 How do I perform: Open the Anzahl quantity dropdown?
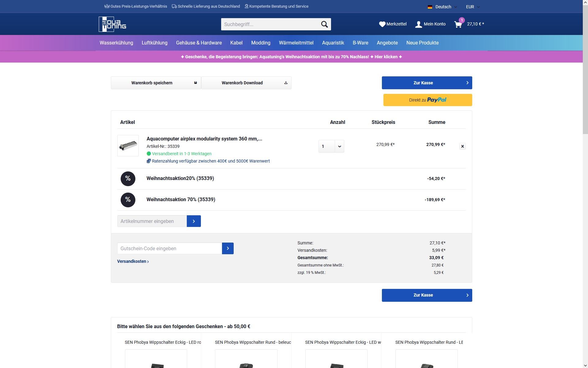[331, 146]
